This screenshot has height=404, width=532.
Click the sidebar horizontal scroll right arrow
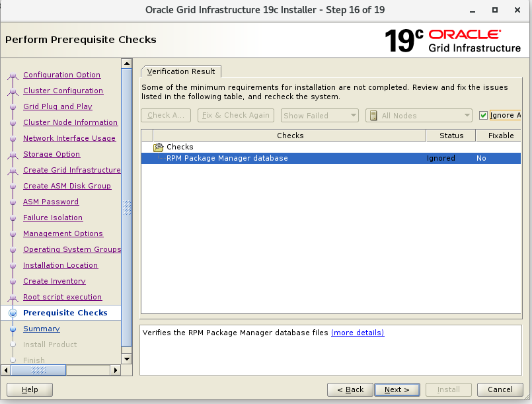click(x=116, y=370)
